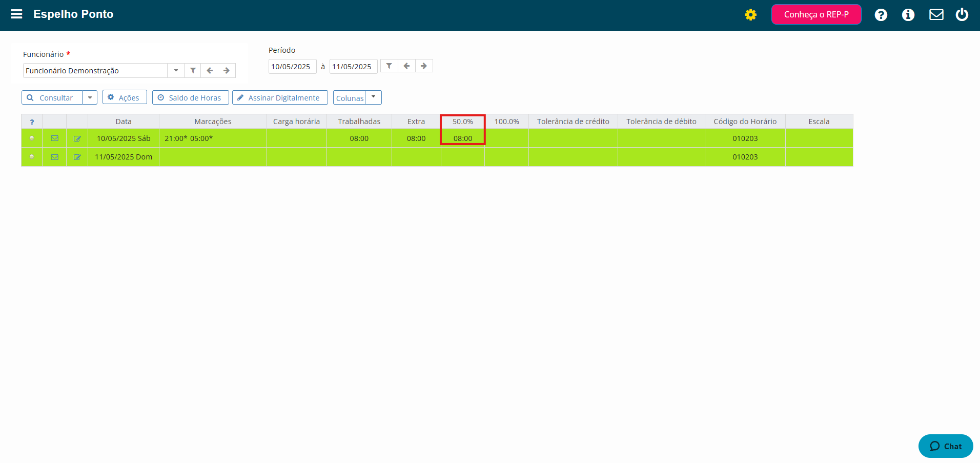Open settings via yellow gear icon
Screen dimensions: 980x463
(750, 15)
